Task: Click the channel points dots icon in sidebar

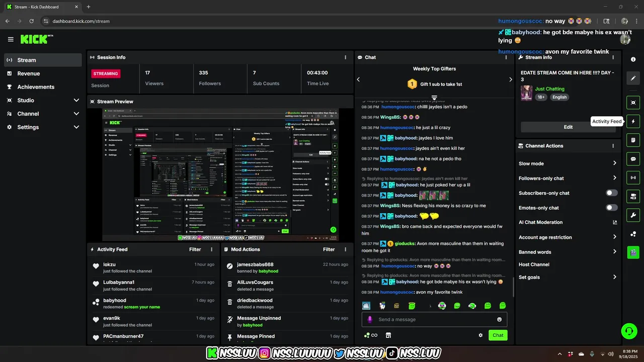Action: [x=633, y=234]
